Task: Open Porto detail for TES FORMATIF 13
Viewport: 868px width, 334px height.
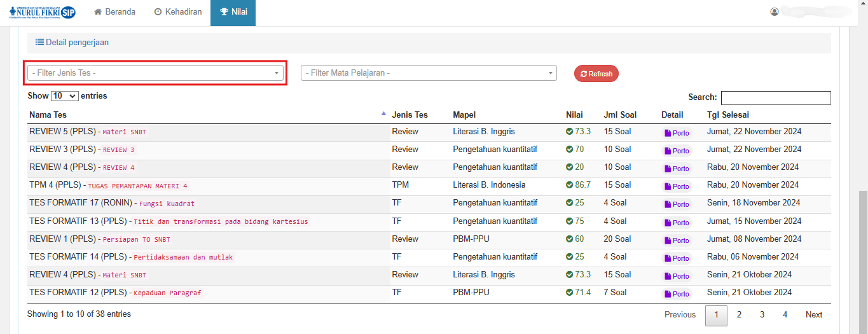Action: pyautogui.click(x=677, y=223)
